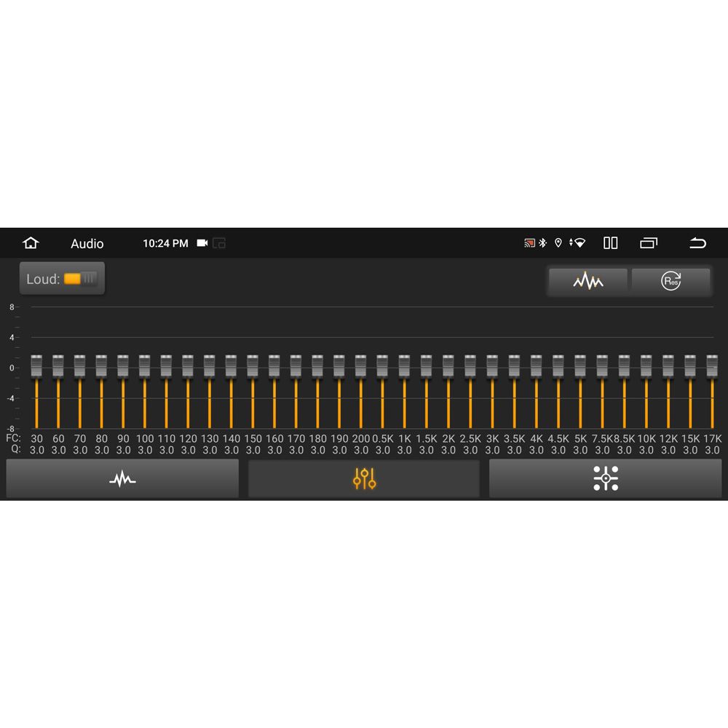Viewport: 728px width, 728px height.
Task: Open the balance/fader crosshair tab
Action: click(x=605, y=479)
